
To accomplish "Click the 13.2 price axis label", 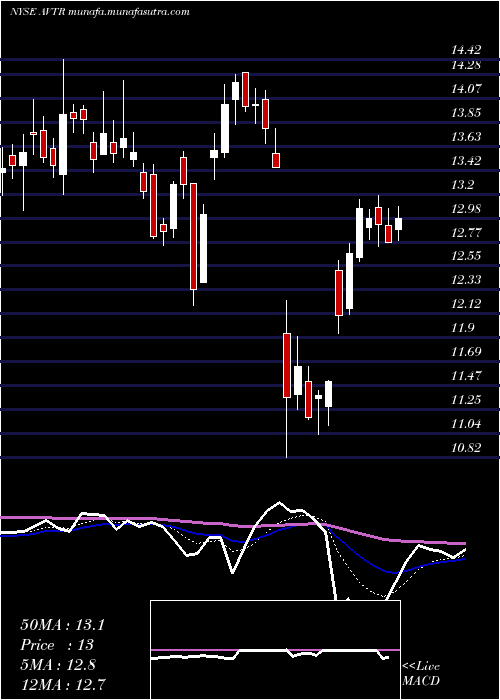I will pyautogui.click(x=463, y=185).
